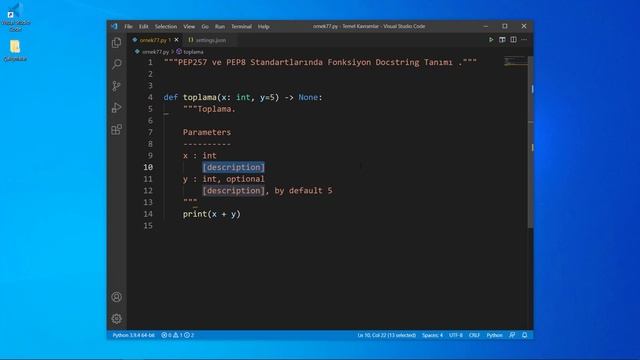
Task: Open the Terminal menu
Action: 241,26
